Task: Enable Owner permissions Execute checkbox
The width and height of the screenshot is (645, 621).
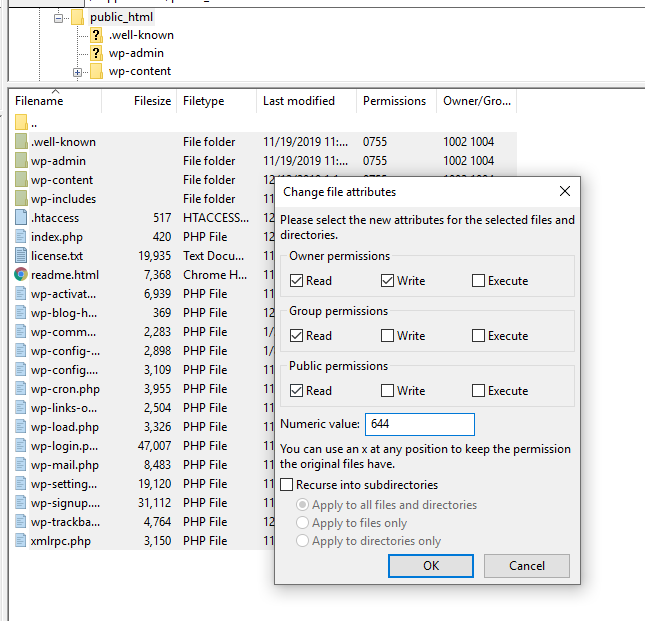Action: click(x=479, y=281)
